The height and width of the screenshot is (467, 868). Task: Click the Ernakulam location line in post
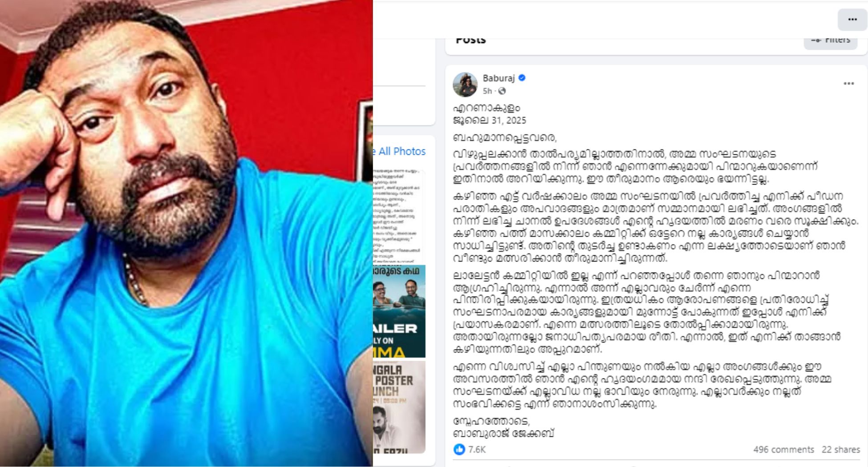pos(486,108)
